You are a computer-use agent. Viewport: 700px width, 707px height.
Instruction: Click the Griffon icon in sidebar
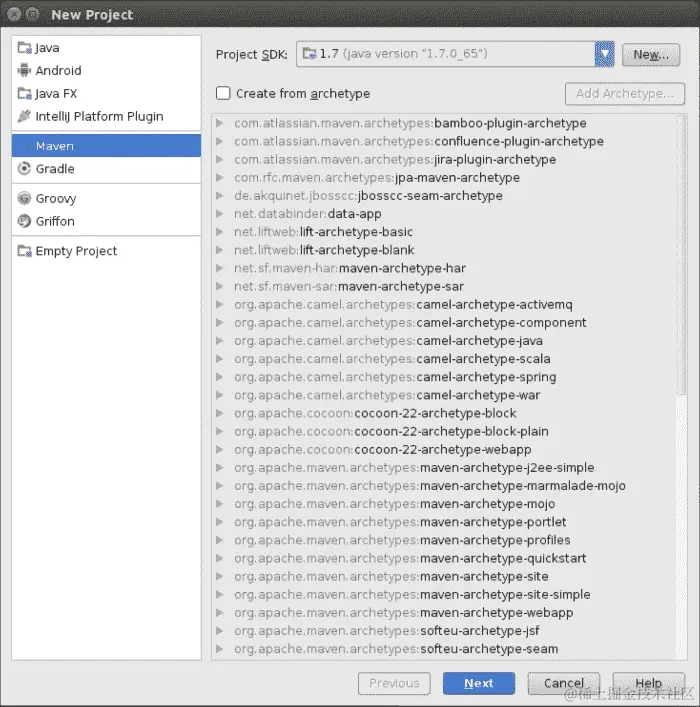[24, 221]
